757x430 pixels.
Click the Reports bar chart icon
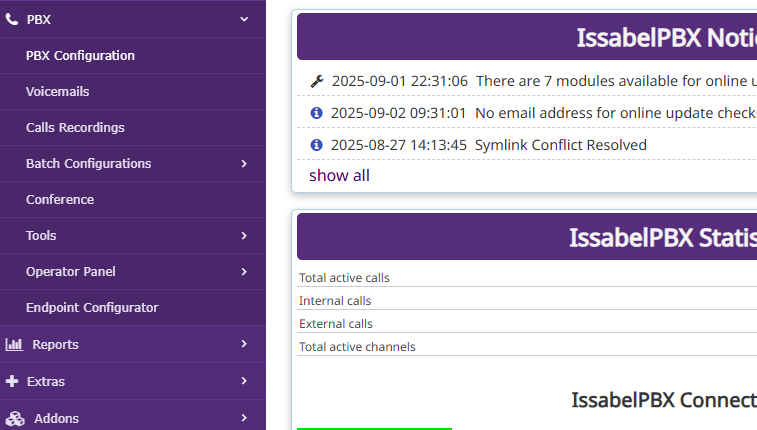point(14,344)
